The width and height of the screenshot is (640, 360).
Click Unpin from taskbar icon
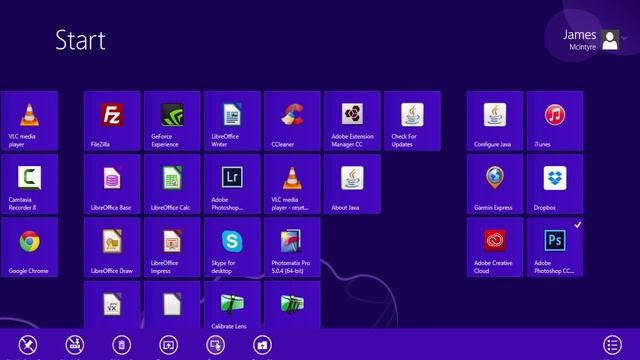coord(75,345)
